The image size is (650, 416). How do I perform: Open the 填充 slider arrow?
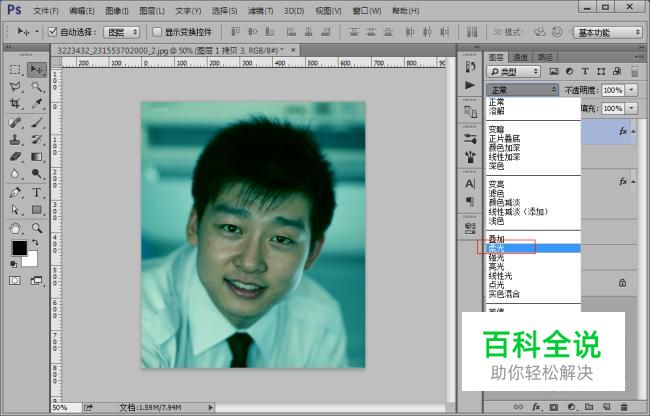click(x=631, y=108)
